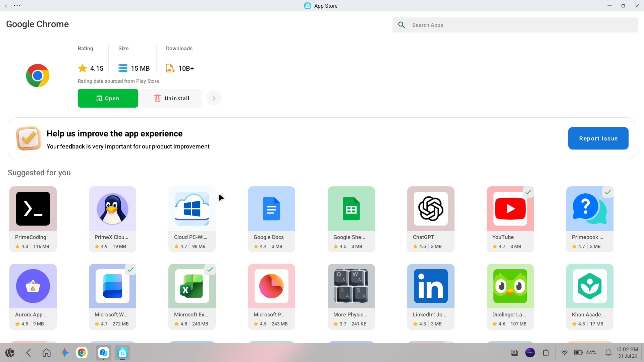644x362 pixels.
Task: Click the App Store icon in the taskbar
Action: pos(122,353)
